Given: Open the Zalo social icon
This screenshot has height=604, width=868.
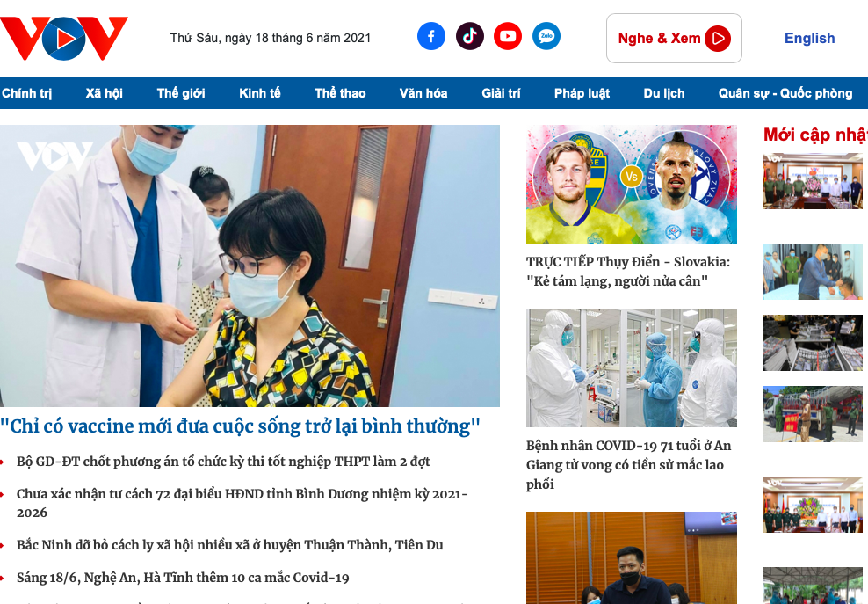Looking at the screenshot, I should pyautogui.click(x=546, y=36).
